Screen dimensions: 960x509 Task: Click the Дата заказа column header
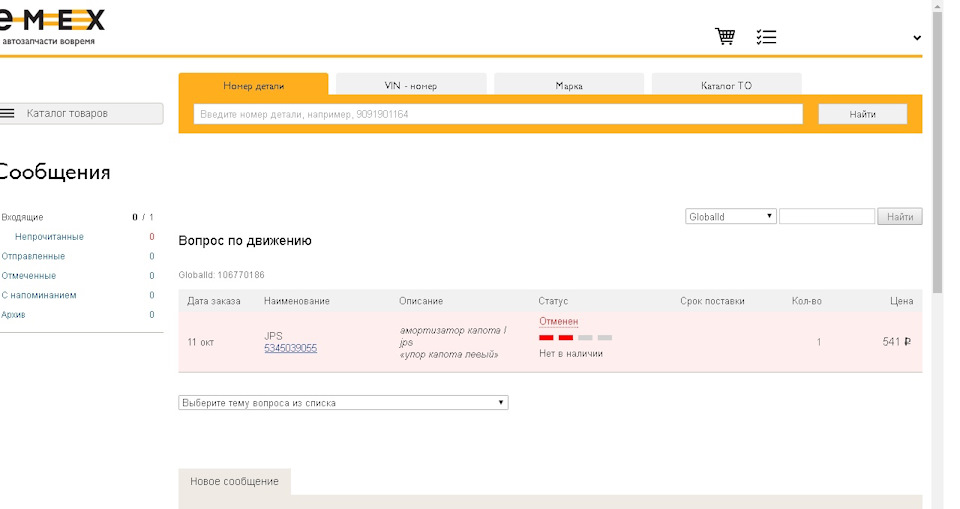click(x=214, y=301)
